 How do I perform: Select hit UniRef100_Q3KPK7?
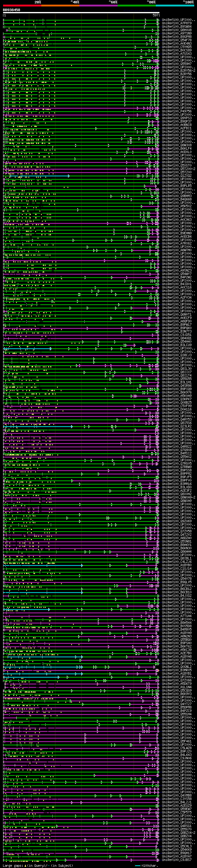click(x=177, y=399)
